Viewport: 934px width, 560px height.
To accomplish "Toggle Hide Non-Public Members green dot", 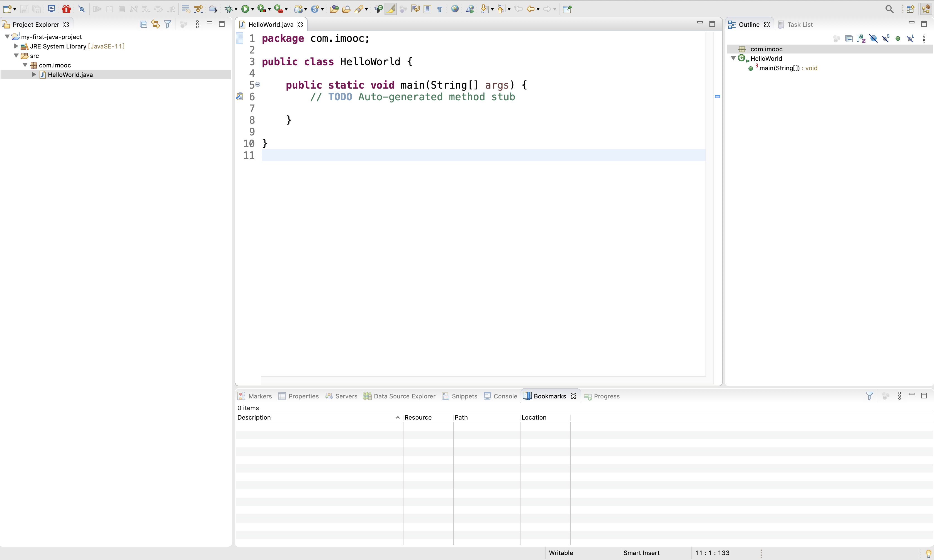I will click(x=898, y=38).
